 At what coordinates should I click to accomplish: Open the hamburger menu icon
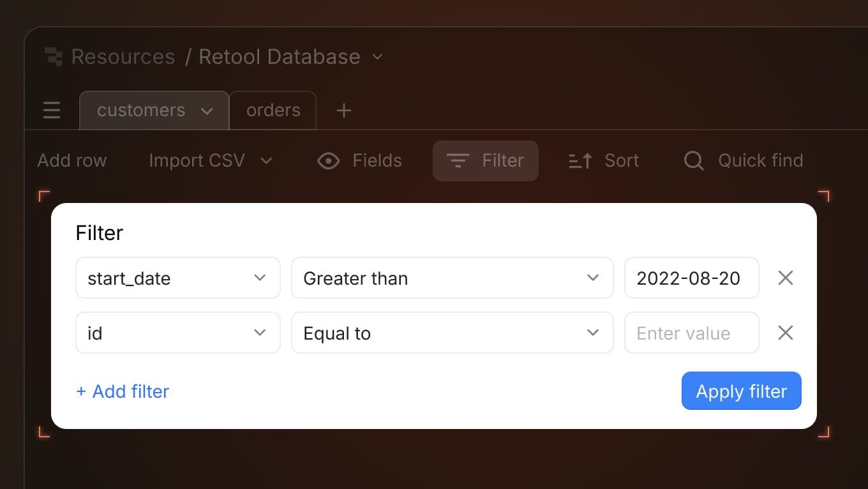click(52, 110)
